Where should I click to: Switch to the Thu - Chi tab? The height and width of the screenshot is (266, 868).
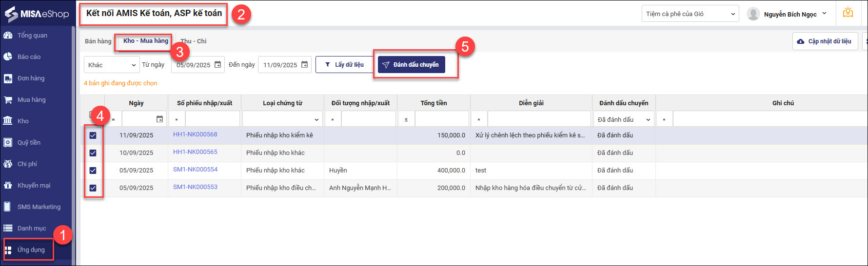click(194, 41)
